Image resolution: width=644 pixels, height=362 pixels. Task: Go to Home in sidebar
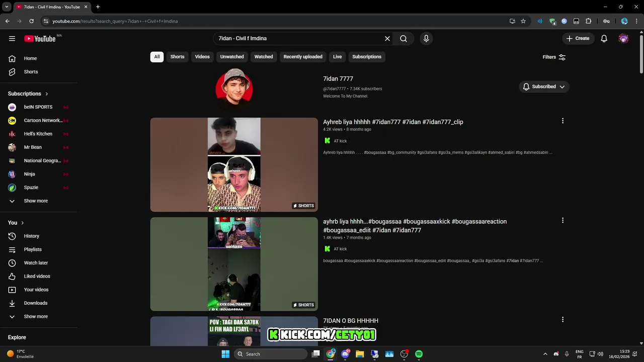point(39,58)
